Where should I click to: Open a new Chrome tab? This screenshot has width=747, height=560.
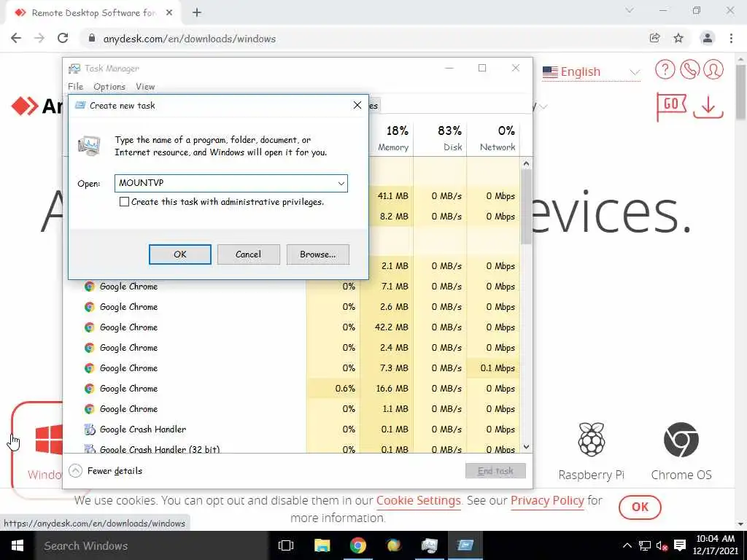tap(197, 13)
